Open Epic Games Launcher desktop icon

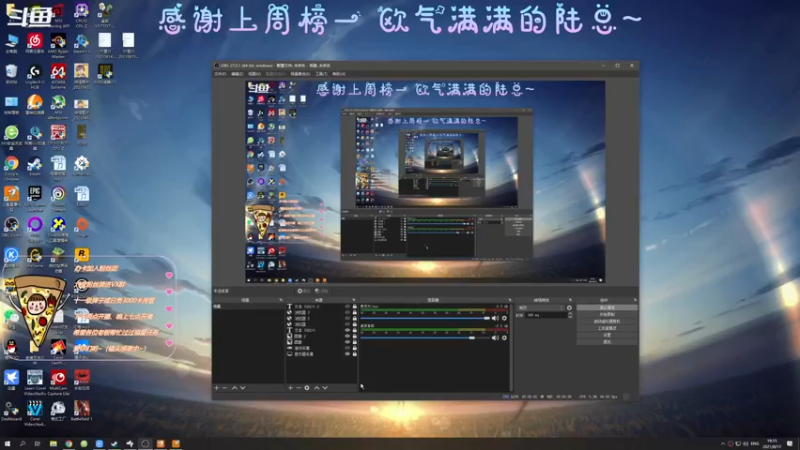[35, 198]
